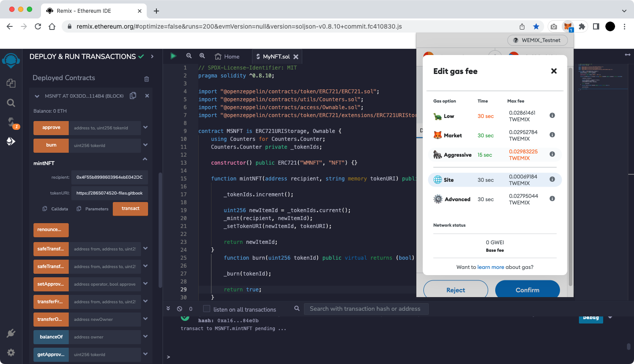634x364 pixels.
Task: Bookmark this page with star icon
Action: pyautogui.click(x=536, y=26)
